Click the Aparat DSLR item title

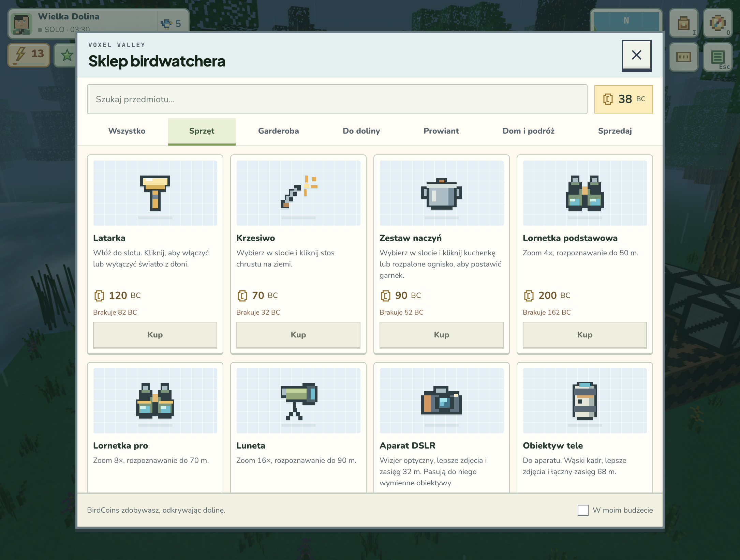[408, 446]
